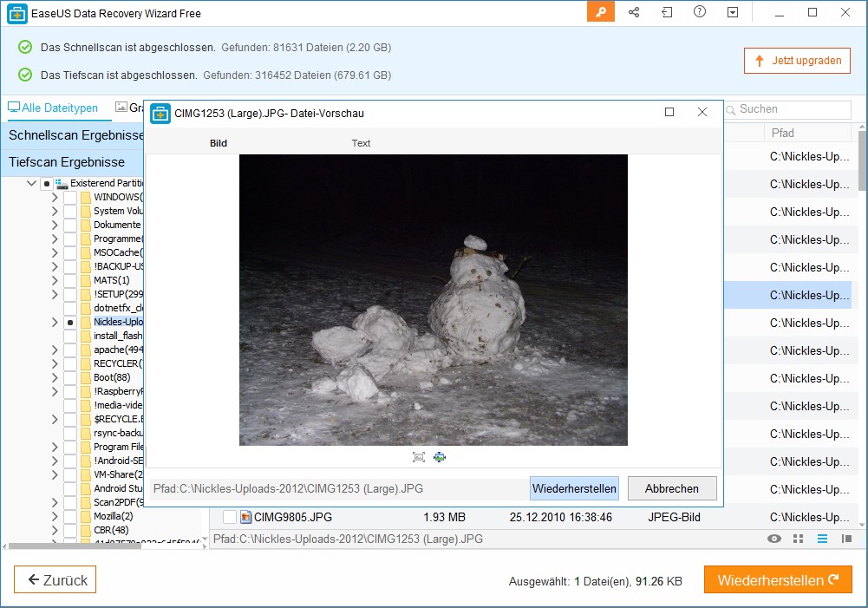
Task: Expand the Nickles-Uploads folder node
Action: pos(55,323)
